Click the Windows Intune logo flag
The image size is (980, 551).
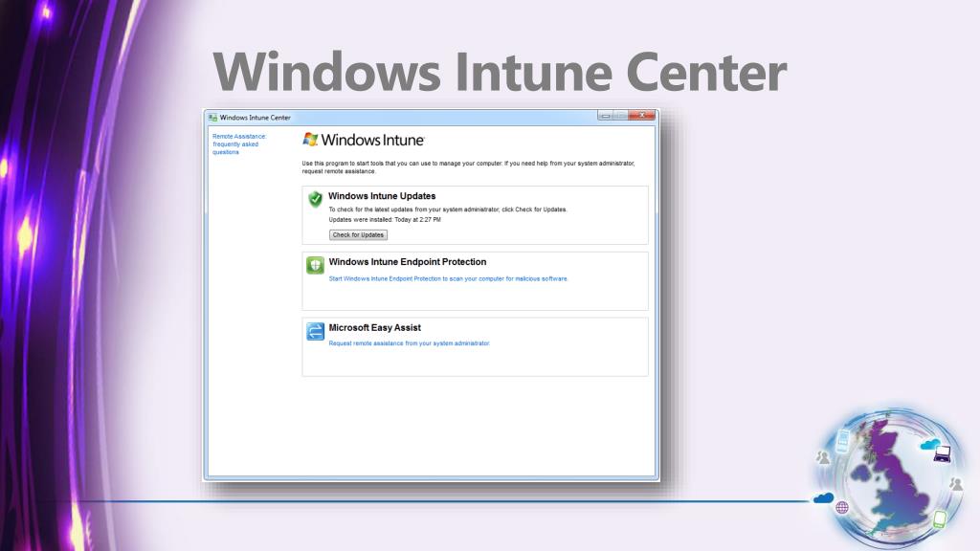tap(310, 140)
